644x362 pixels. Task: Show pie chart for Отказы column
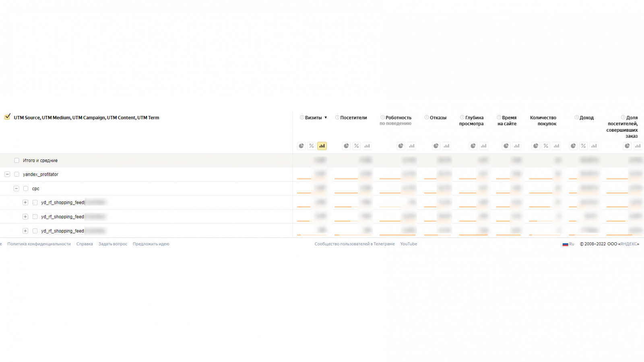tap(436, 146)
